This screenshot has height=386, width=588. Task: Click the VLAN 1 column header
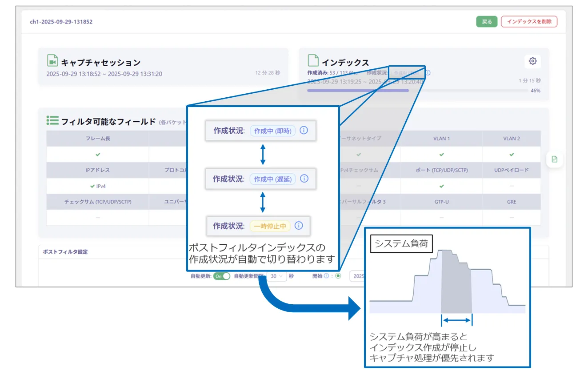pyautogui.click(x=441, y=139)
